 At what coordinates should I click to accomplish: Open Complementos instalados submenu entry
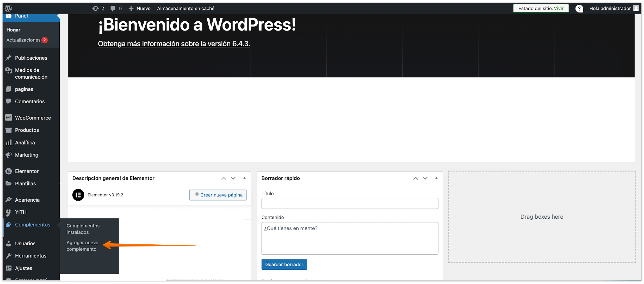(83, 229)
